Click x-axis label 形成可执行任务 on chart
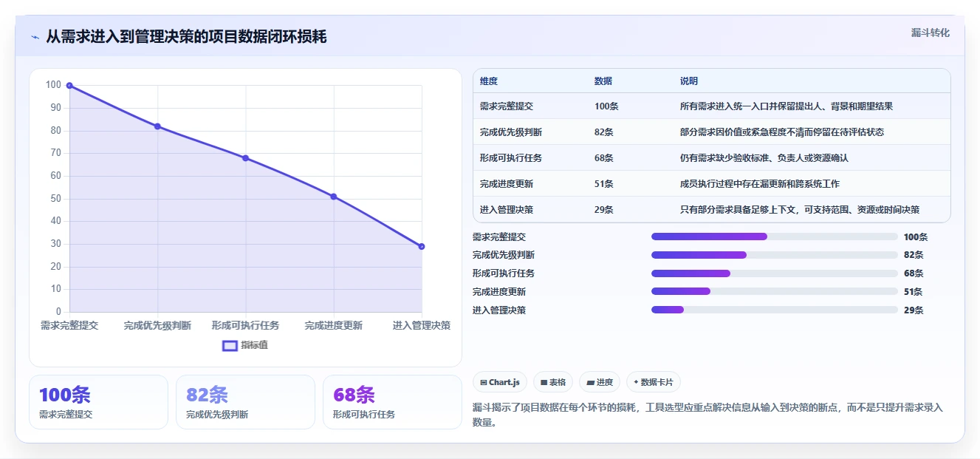The image size is (980, 459). tap(246, 325)
